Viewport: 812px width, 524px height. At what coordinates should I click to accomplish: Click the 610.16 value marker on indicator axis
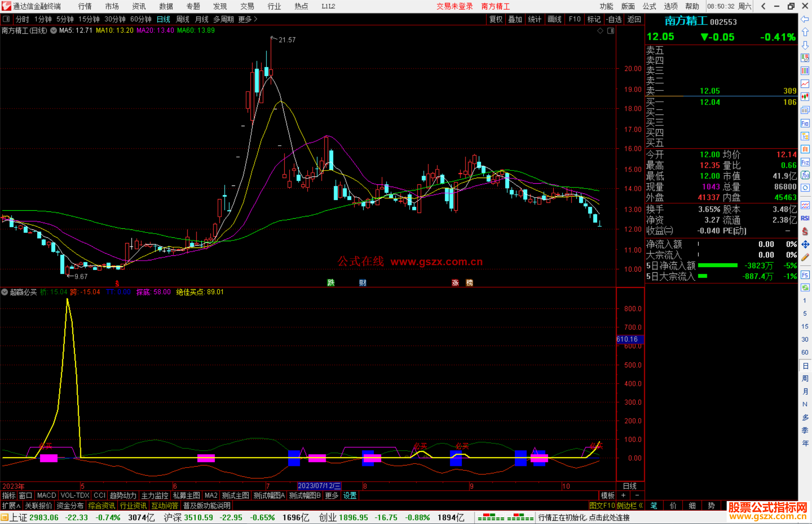[x=630, y=339]
